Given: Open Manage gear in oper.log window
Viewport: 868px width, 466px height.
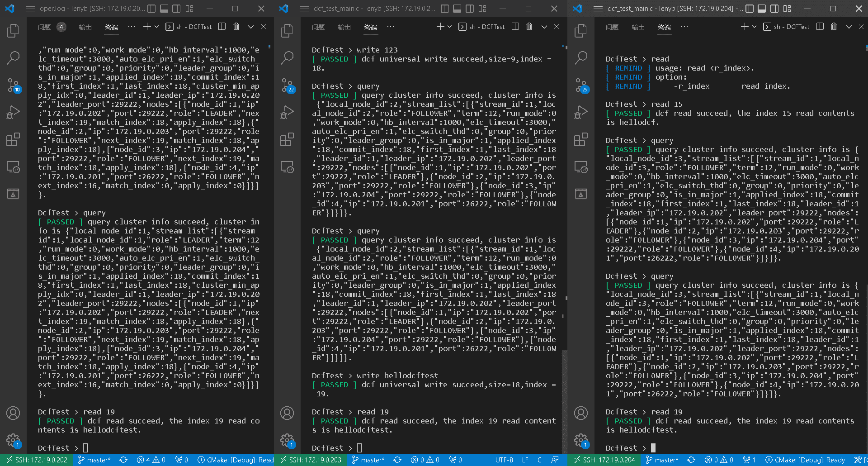Looking at the screenshot, I should pyautogui.click(x=13, y=440).
